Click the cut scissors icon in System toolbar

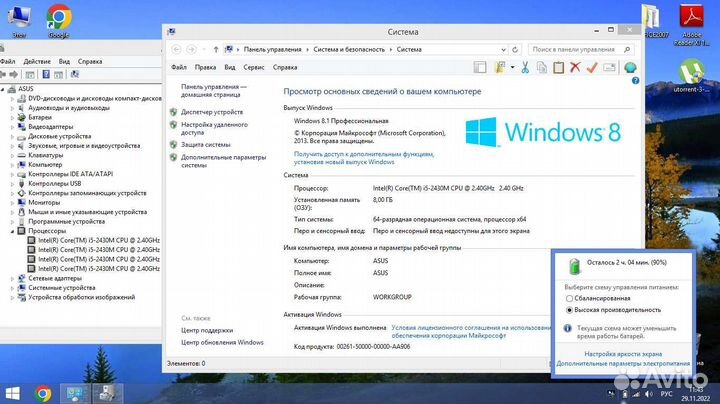click(x=525, y=67)
